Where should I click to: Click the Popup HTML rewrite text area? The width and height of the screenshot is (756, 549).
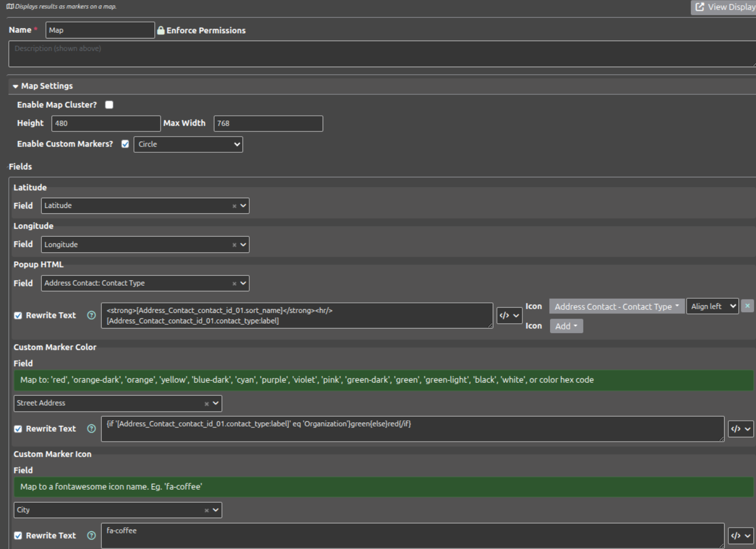[x=297, y=315]
